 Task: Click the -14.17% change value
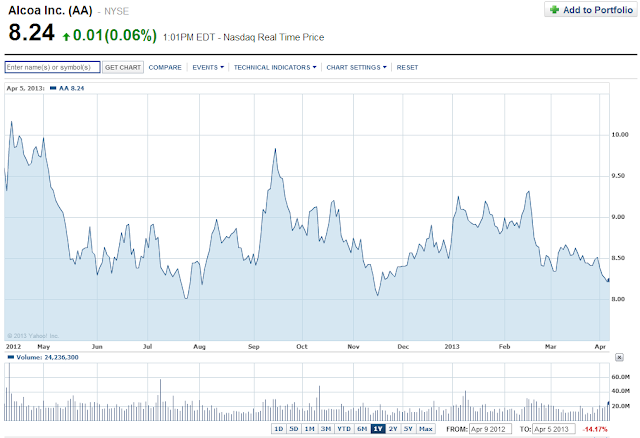point(595,429)
